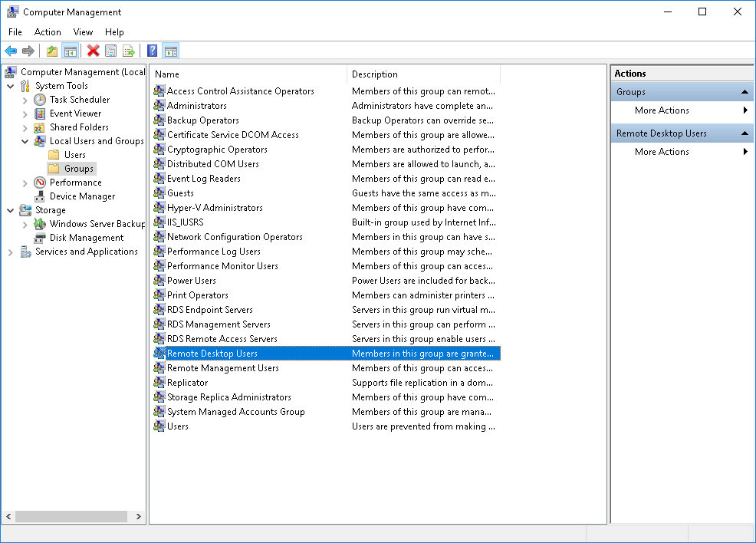Click the Device Manager icon in tree

point(40,197)
